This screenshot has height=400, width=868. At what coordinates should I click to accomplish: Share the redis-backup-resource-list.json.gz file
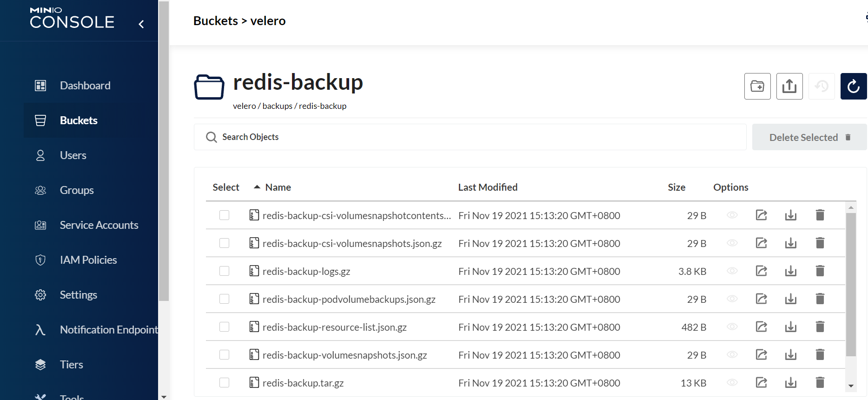pyautogui.click(x=761, y=327)
